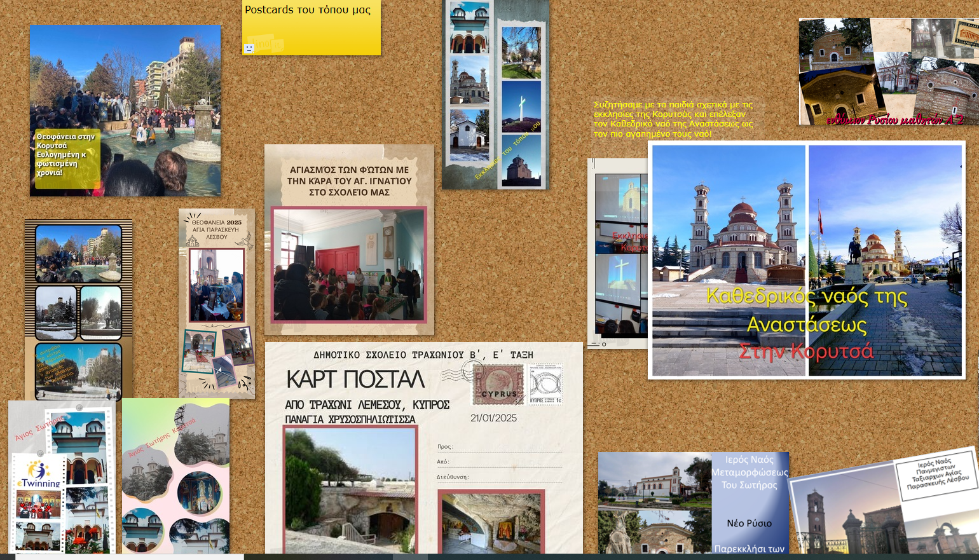This screenshot has width=979, height=560.
Task: Open the 'ενθύμιον Ρυσίου' church collage
Action: (888, 71)
